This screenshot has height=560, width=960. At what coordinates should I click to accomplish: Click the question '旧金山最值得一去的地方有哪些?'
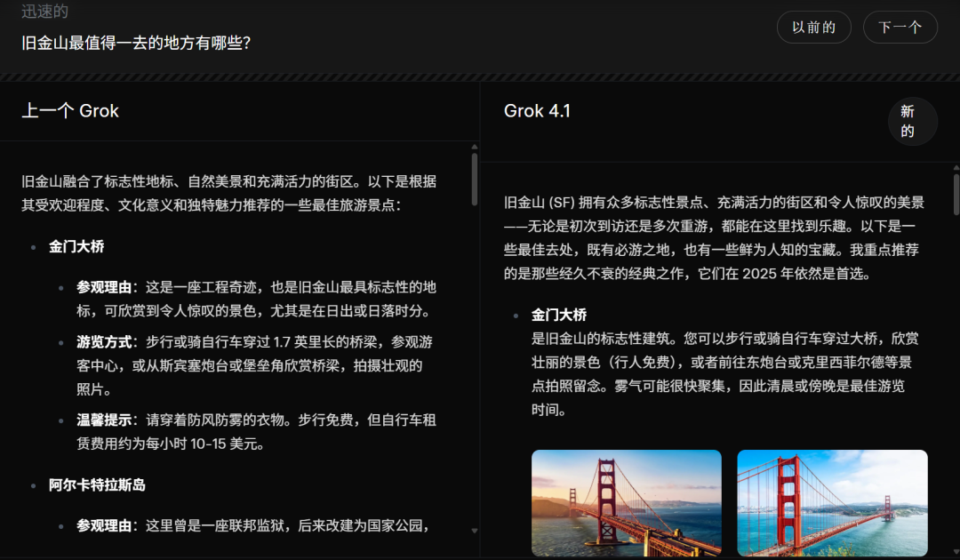click(138, 41)
